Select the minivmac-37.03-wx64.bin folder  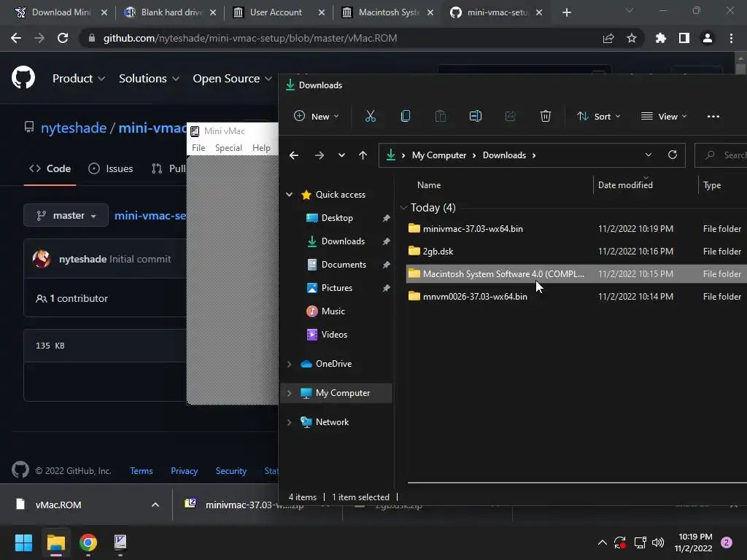click(x=576, y=228)
